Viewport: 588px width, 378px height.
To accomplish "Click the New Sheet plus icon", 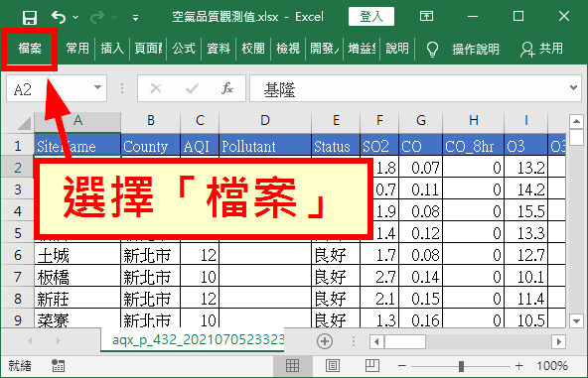I will coord(325,341).
